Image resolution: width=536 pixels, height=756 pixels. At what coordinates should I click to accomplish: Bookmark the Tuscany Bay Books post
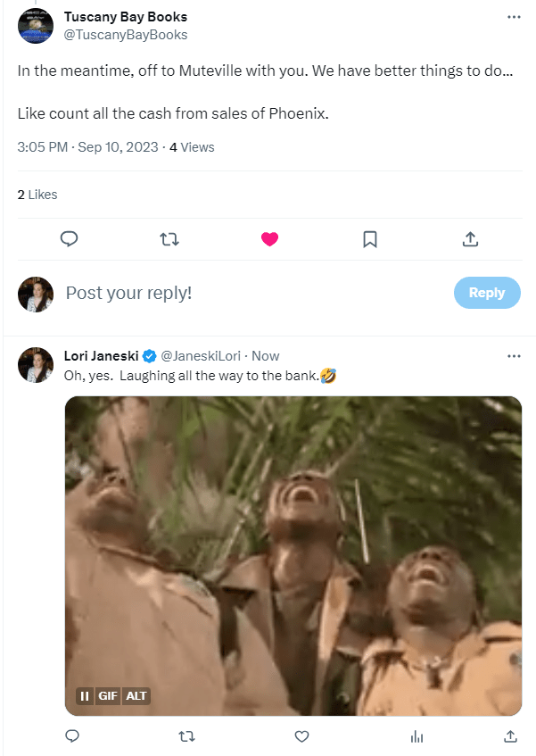click(x=369, y=238)
